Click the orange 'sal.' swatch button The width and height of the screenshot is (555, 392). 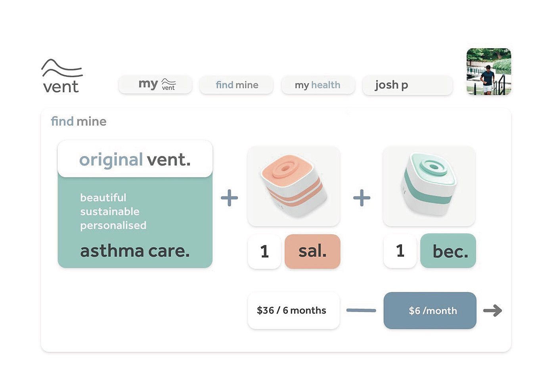click(312, 251)
